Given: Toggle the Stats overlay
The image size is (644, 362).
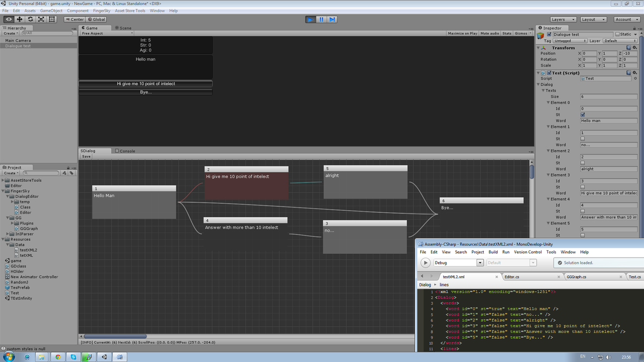Looking at the screenshot, I should tap(507, 33).
